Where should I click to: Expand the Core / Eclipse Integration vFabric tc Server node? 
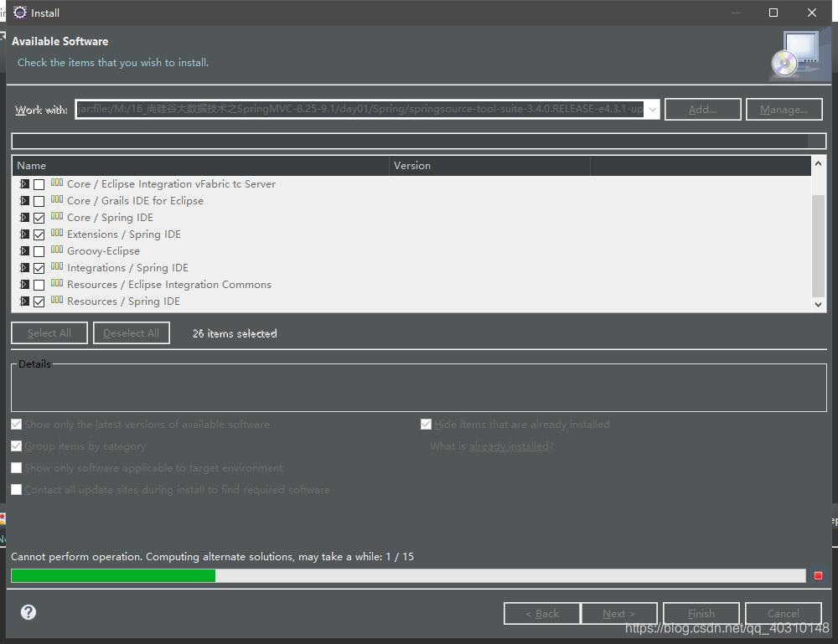[x=24, y=184]
